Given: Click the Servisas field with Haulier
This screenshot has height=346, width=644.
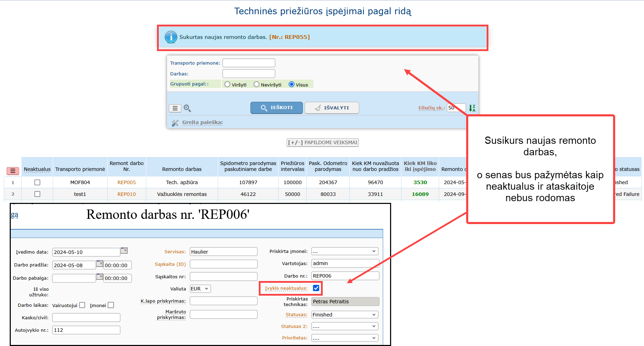Looking at the screenshot, I should 223,252.
